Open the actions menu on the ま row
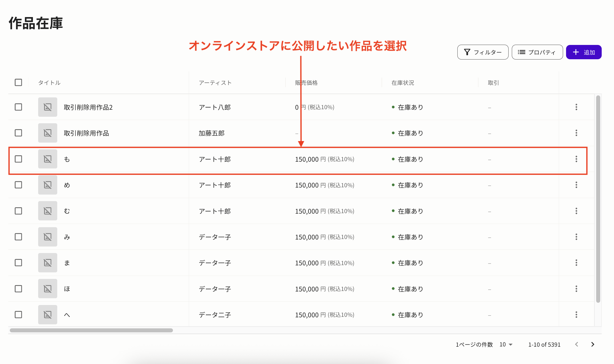Viewport: 614px width, 364px height. coord(576,263)
